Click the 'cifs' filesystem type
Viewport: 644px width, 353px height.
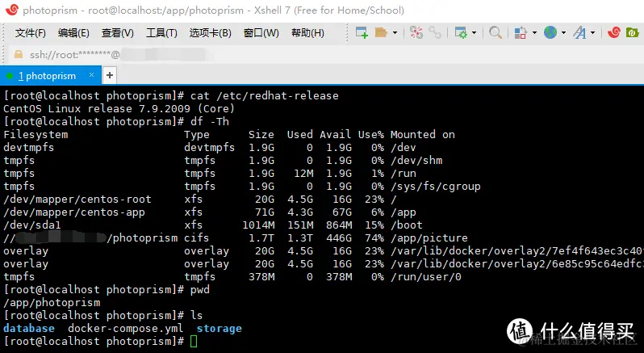point(196,238)
